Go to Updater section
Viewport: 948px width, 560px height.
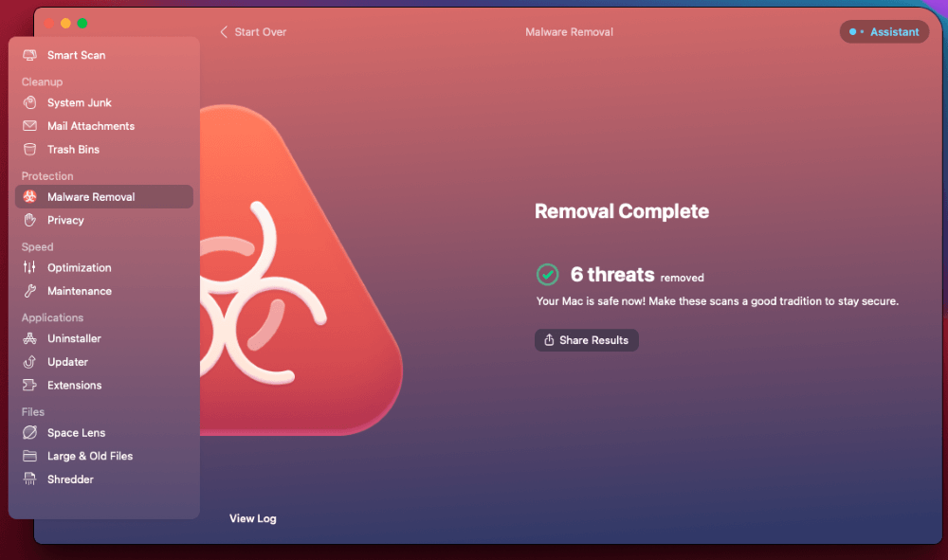click(104, 362)
